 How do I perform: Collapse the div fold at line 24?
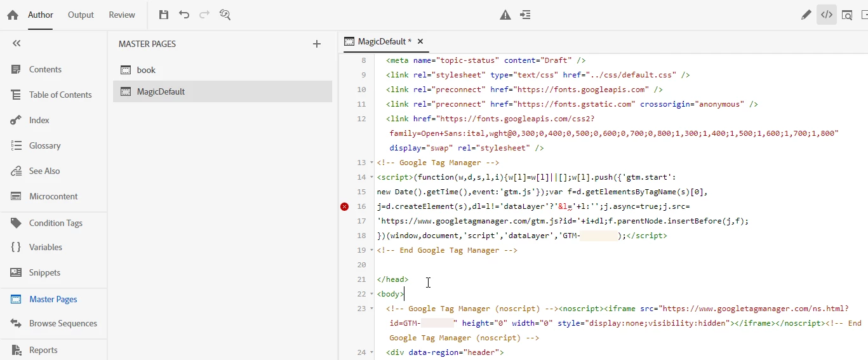tap(372, 352)
